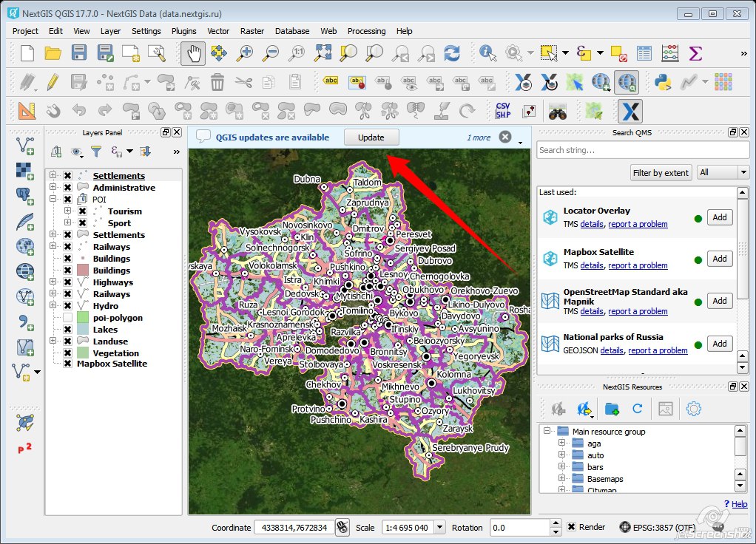The image size is (756, 544).
Task: Toggle visibility of Mapbox Satellite layer
Action: pos(67,364)
